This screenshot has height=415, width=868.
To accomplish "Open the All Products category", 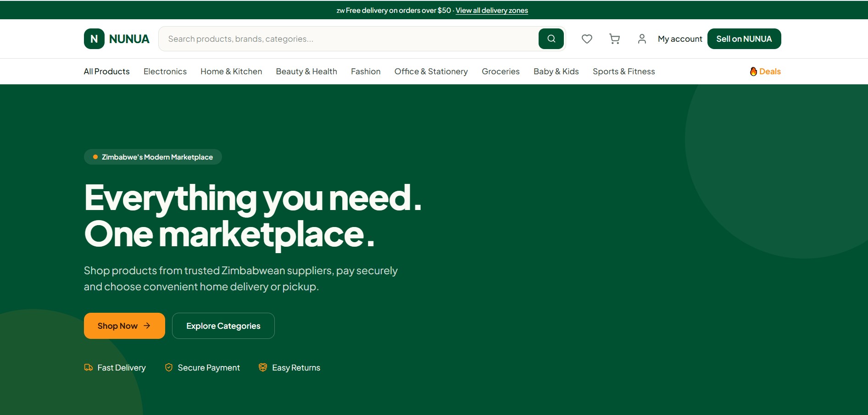I will [x=106, y=72].
